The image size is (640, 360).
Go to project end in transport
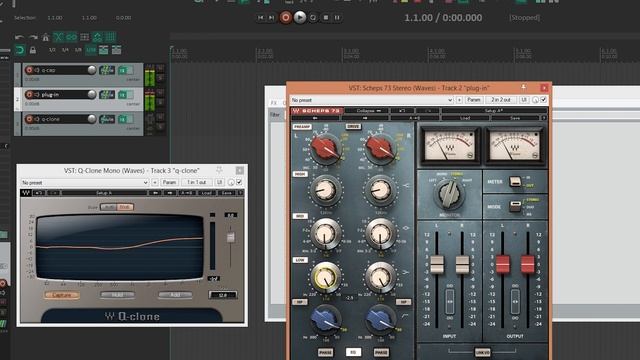(x=271, y=18)
